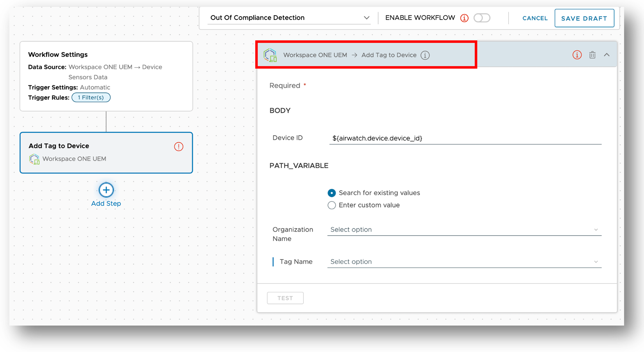The image size is (644, 352).
Task: Click Save Draft
Action: [x=584, y=18]
